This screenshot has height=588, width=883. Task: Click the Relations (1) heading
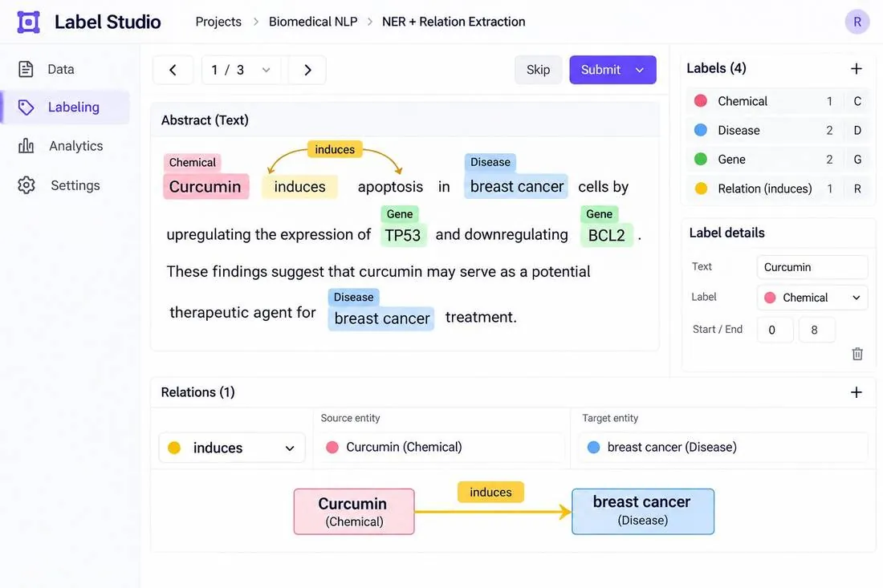[x=197, y=392]
